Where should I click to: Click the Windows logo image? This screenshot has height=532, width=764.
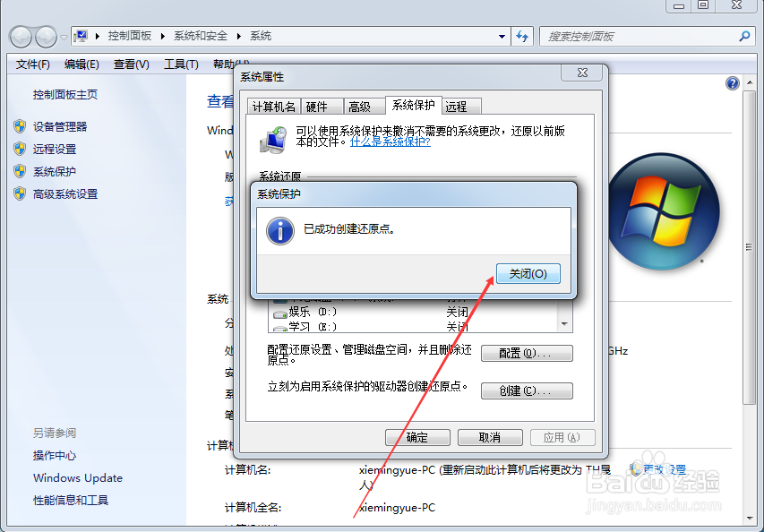pos(663,212)
